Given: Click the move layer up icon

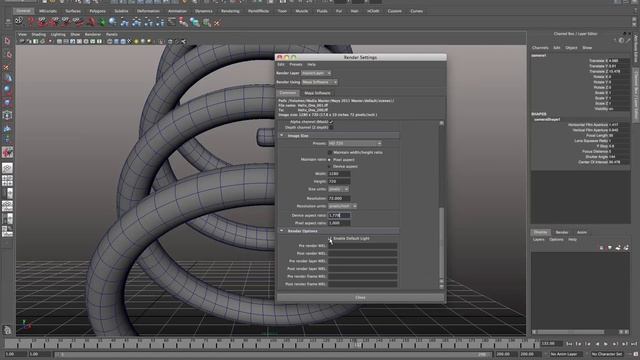Looking at the screenshot, I should pos(602,248).
